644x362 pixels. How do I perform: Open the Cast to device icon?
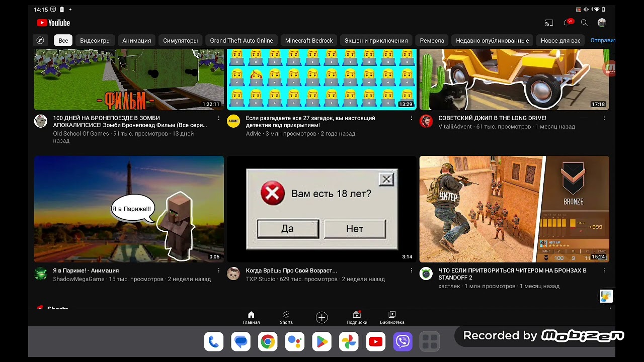[549, 23]
